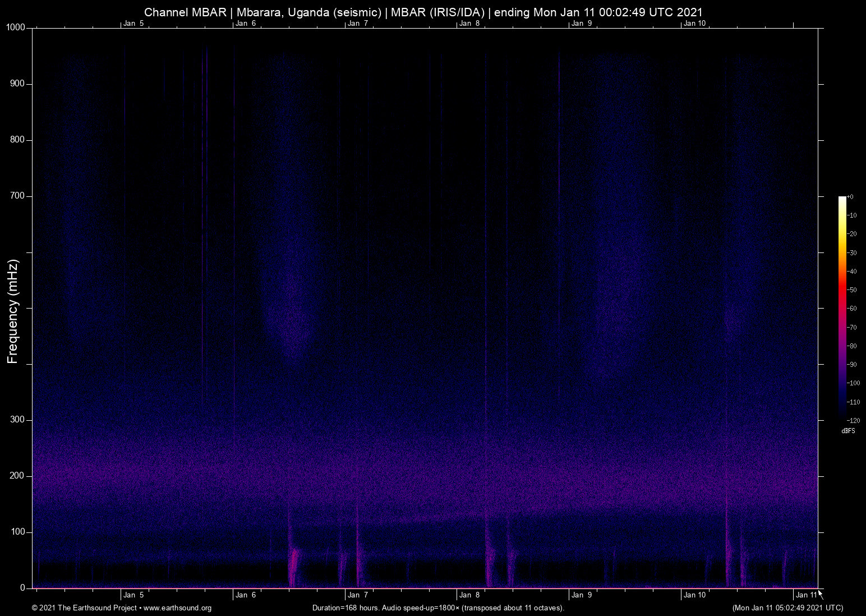Click the Channel MBAR title text
This screenshot has width=866, height=616.
click(x=423, y=12)
